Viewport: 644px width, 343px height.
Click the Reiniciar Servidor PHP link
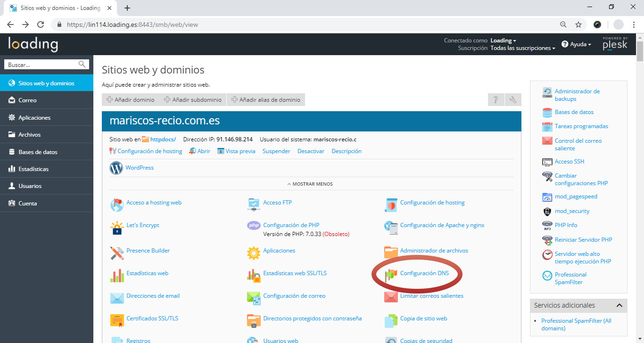coord(583,240)
